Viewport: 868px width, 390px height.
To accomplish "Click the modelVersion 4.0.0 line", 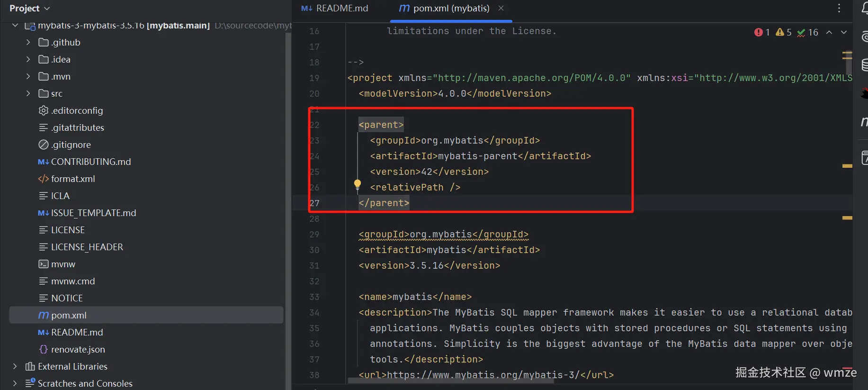I will (x=455, y=93).
